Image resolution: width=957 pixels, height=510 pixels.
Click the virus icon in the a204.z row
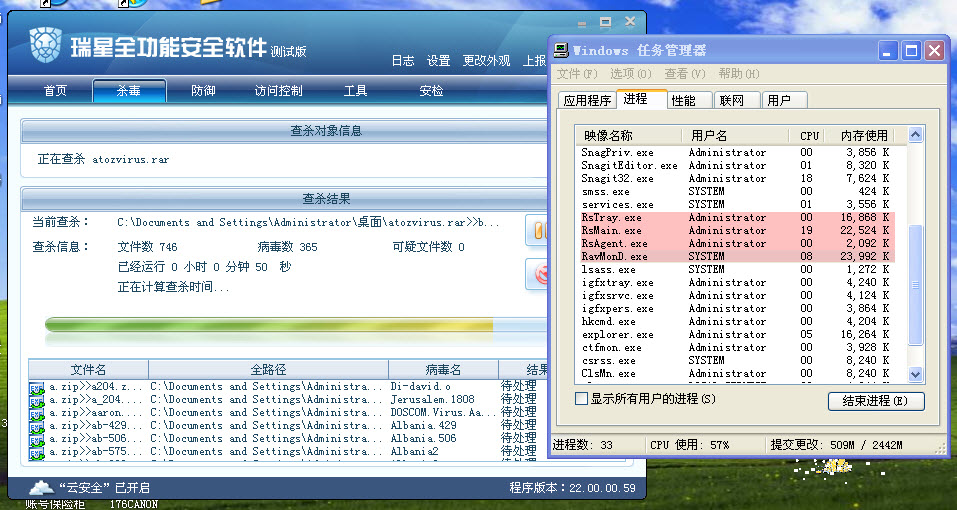coord(37,387)
